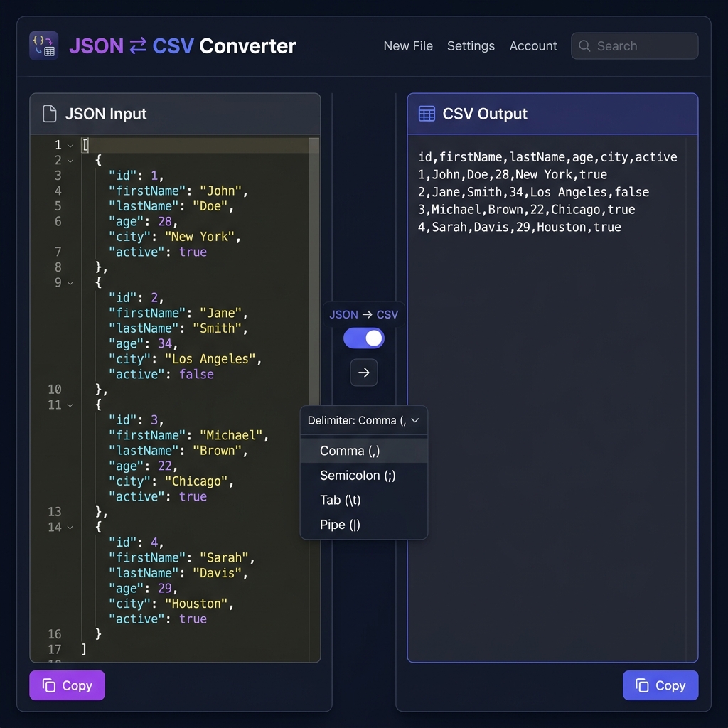Choose Pipe (|) delimiter option
Screen dimensions: 728x728
[x=363, y=525]
